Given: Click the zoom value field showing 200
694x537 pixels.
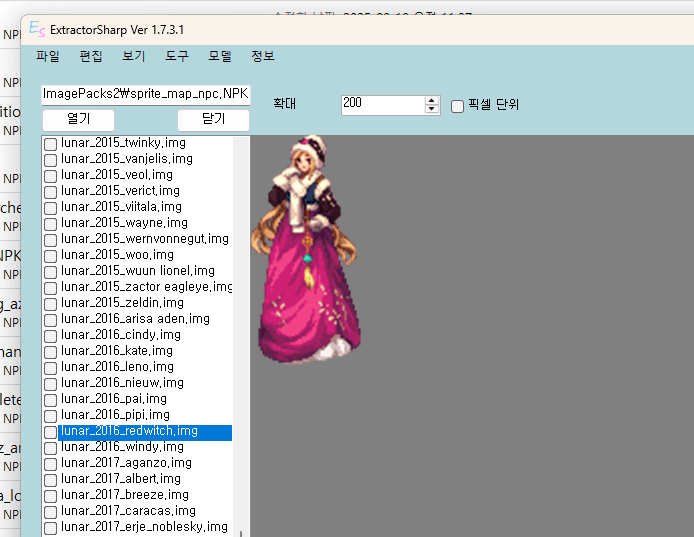Looking at the screenshot, I should pos(381,104).
